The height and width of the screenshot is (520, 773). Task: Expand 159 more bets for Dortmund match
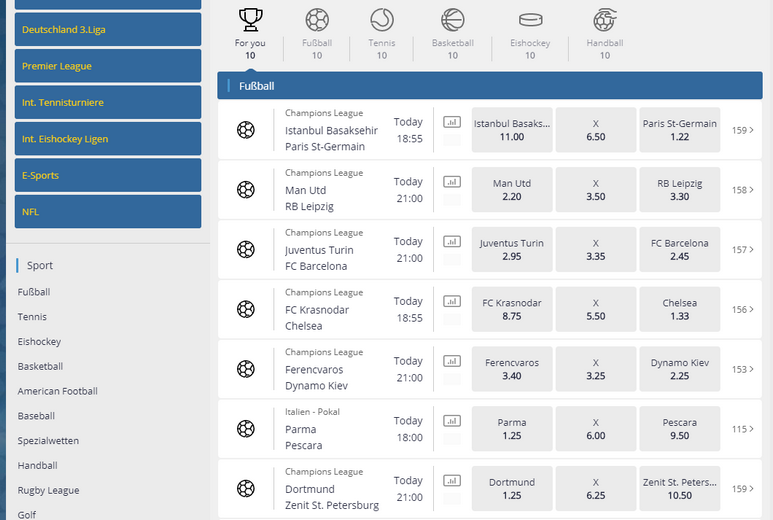[742, 488]
